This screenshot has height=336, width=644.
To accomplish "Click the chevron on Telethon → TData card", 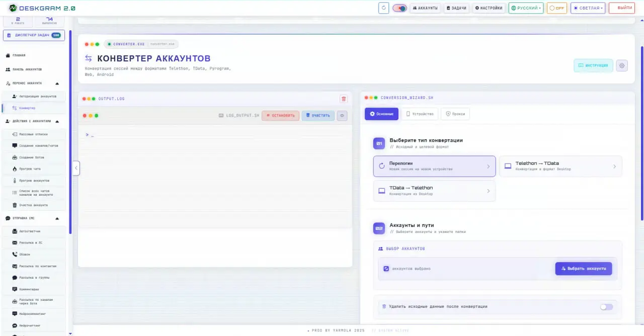I will (x=614, y=166).
